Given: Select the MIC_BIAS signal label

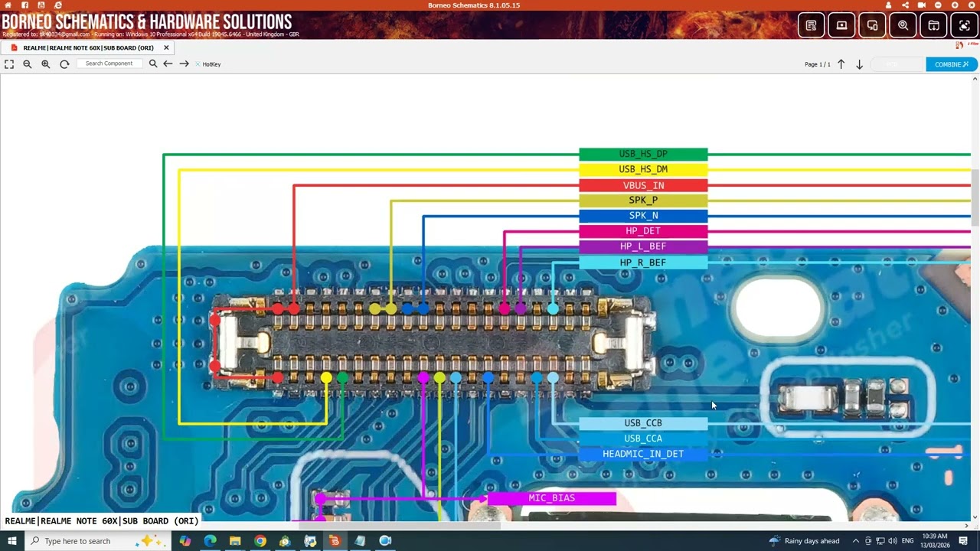Looking at the screenshot, I should [550, 497].
